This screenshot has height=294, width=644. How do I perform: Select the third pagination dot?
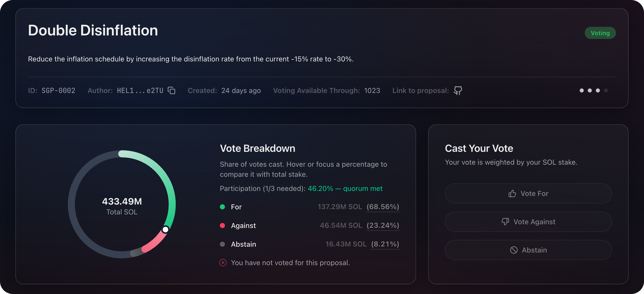pyautogui.click(x=598, y=91)
